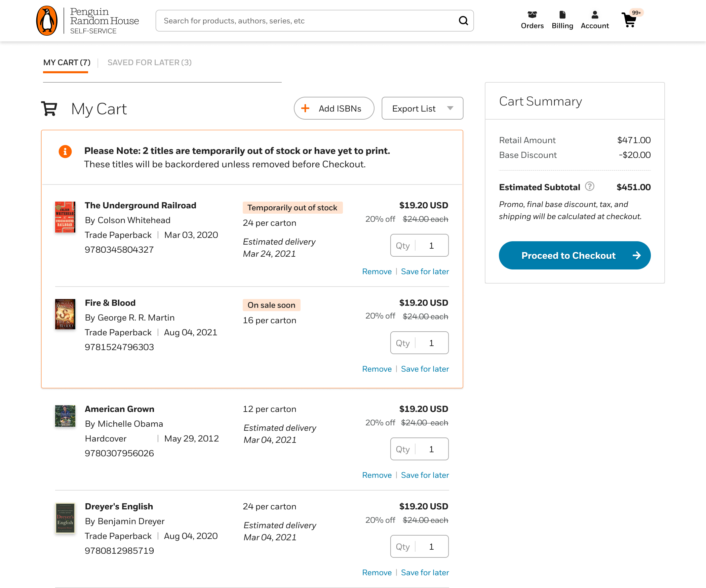Open The Underground Railroad cover thumbnail
This screenshot has width=706, height=588.
(x=65, y=217)
